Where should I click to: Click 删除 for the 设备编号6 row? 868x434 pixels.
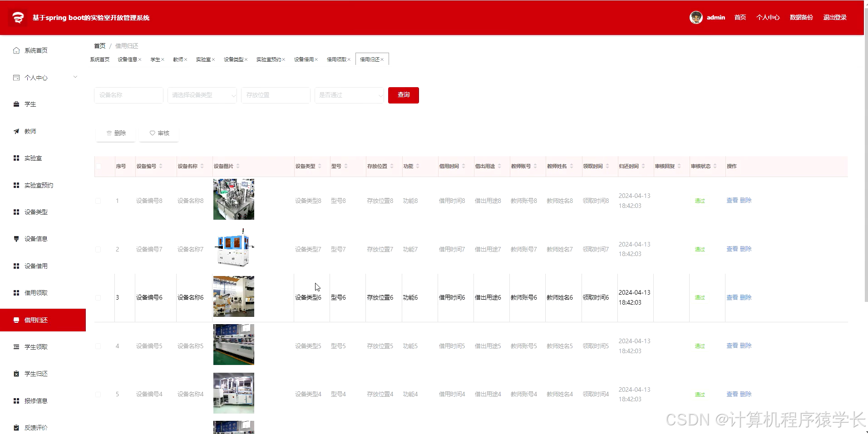coord(746,297)
